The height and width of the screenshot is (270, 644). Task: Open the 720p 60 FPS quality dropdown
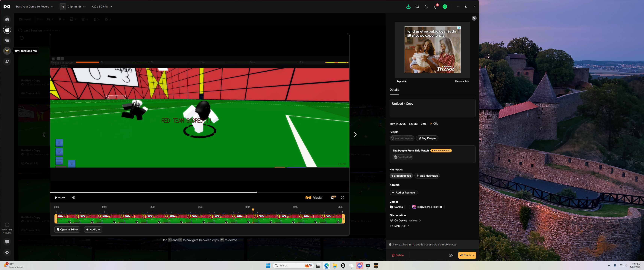pos(101,7)
